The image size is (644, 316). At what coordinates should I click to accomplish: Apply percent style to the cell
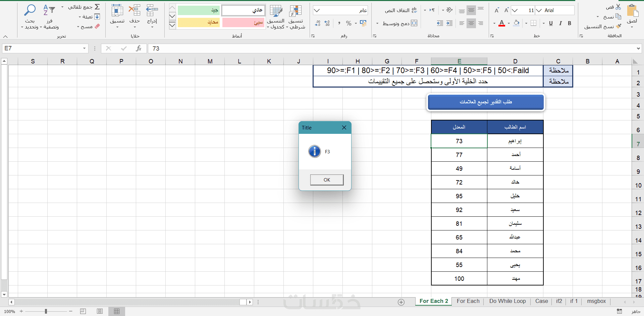tap(349, 23)
